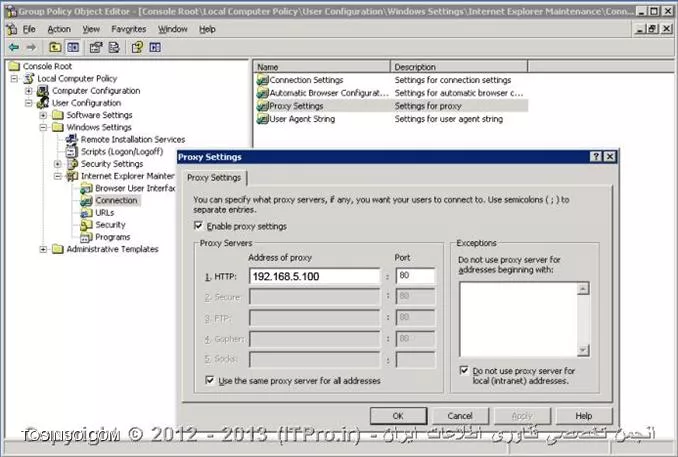Click the Software Settings folder icon

(x=58, y=115)
